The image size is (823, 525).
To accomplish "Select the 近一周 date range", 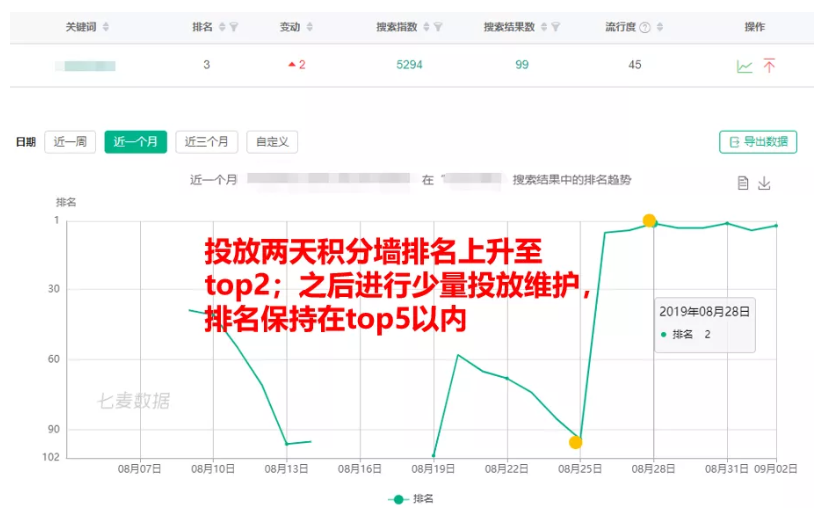I will [x=70, y=142].
